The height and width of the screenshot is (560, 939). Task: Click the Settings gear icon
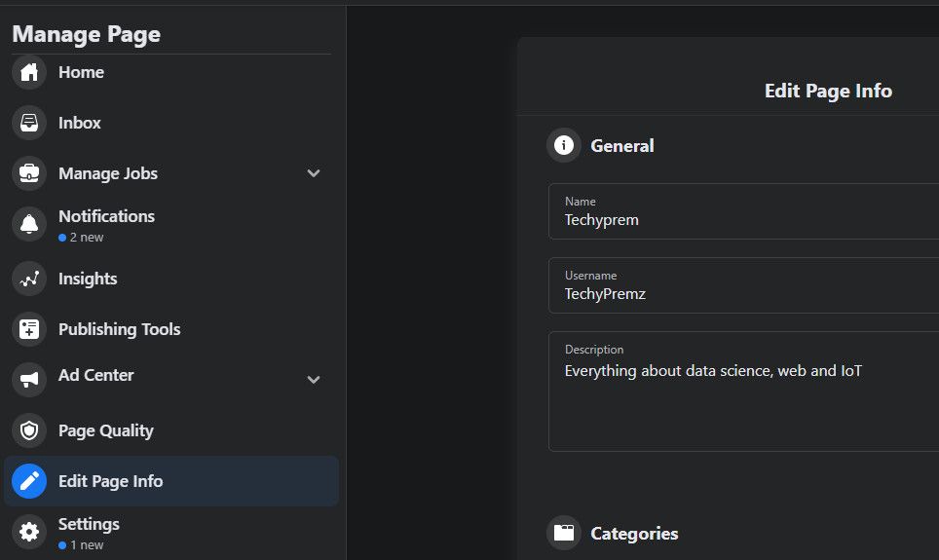click(x=29, y=532)
